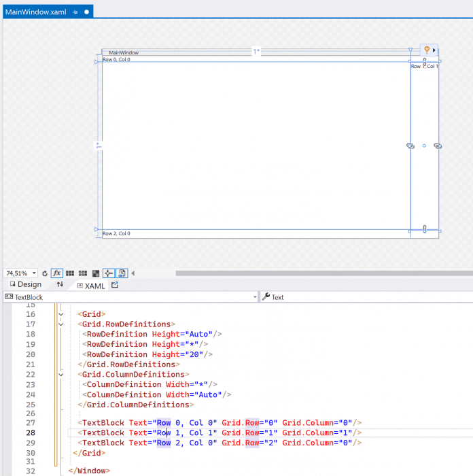This screenshot has height=476, width=473.
Task: Pop out XAML editor icon
Action: click(115, 285)
